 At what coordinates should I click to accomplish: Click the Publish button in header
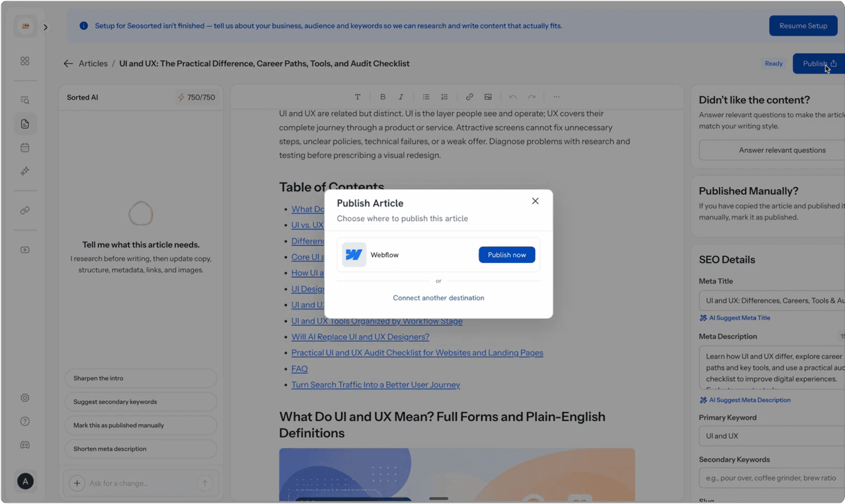coord(819,64)
